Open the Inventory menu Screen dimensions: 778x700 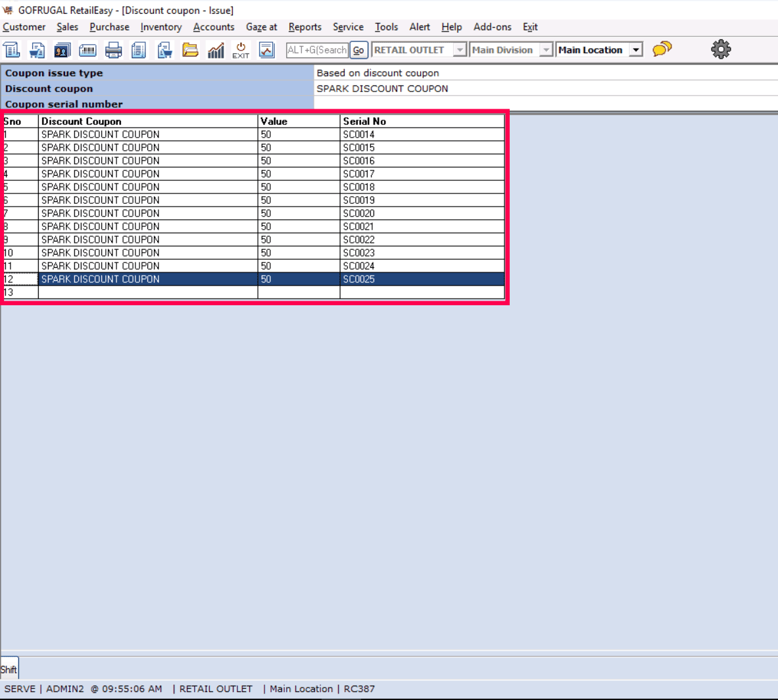pyautogui.click(x=160, y=27)
